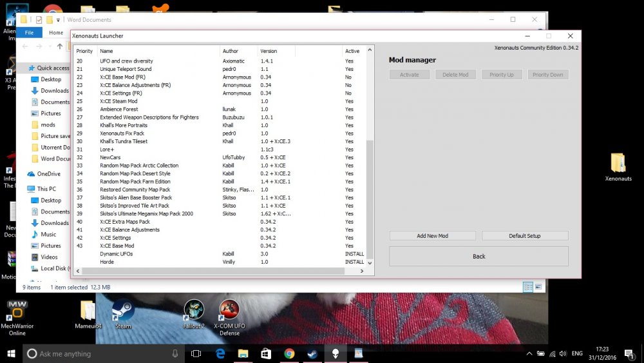Click the Default Setup button
The image size is (644, 363).
(524, 235)
